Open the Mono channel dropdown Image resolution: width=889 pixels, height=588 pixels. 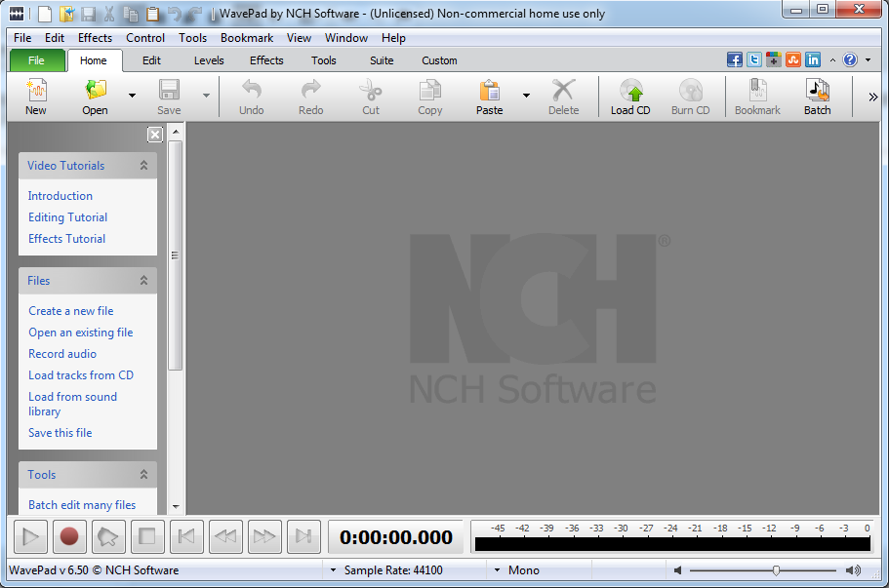[498, 570]
